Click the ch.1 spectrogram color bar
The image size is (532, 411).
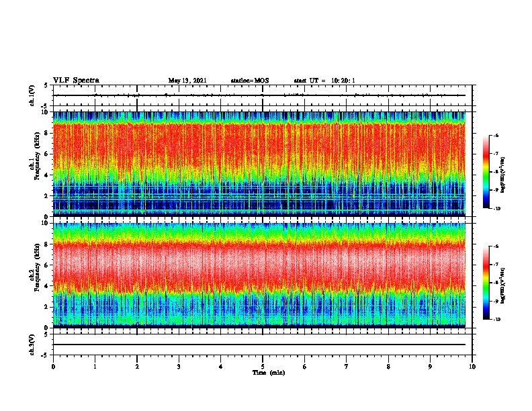[x=486, y=172]
